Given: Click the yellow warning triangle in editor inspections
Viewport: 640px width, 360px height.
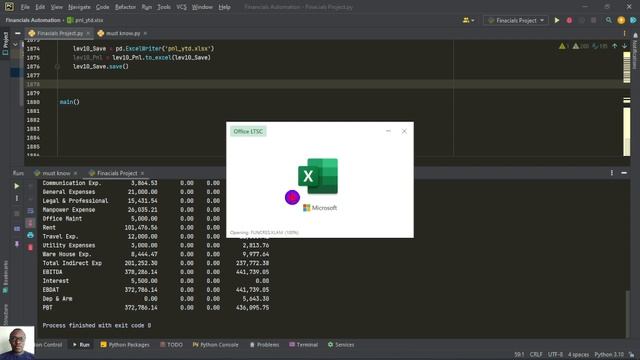Looking at the screenshot, I should click(563, 46).
